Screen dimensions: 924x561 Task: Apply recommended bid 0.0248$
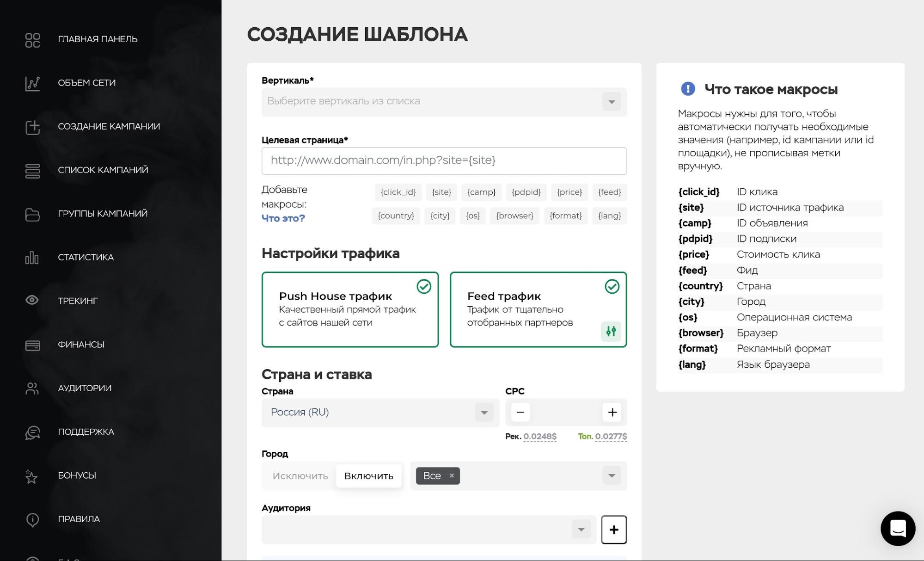pyautogui.click(x=540, y=437)
